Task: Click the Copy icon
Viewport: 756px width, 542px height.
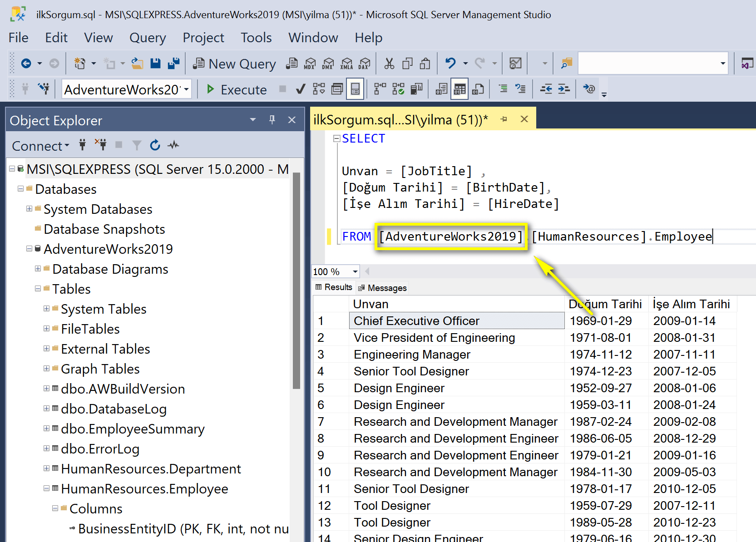Action: (x=407, y=64)
